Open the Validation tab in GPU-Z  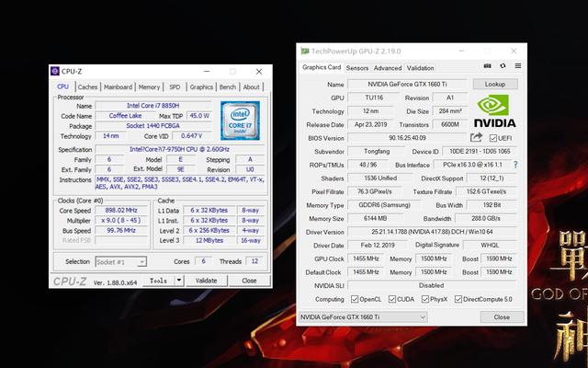coord(421,68)
